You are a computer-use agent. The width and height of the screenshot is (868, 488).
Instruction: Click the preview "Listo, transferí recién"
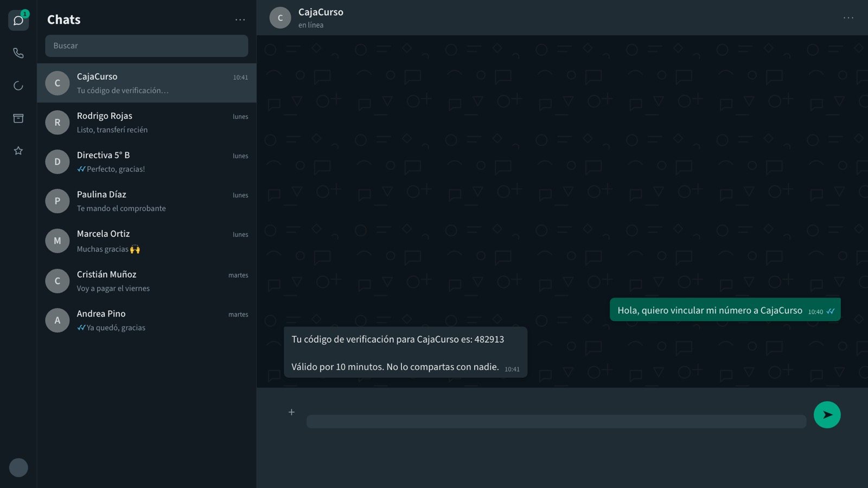pyautogui.click(x=112, y=130)
